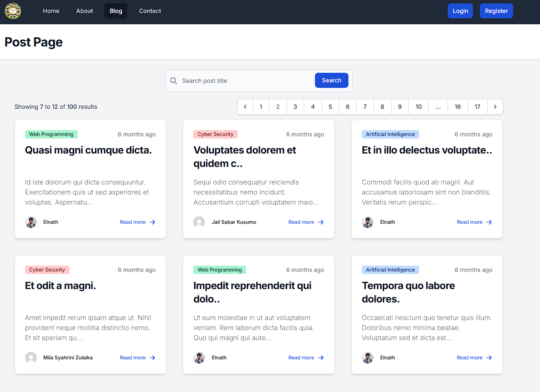Viewport: 540px width, 392px height.
Task: Click the site logo in navbar
Action: click(x=13, y=11)
